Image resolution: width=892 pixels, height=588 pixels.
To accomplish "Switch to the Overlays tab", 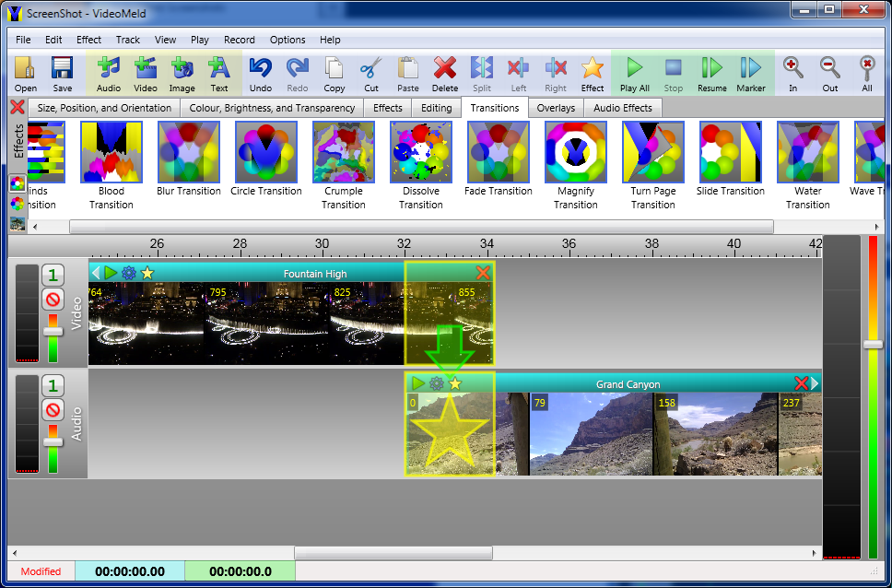I will (556, 108).
